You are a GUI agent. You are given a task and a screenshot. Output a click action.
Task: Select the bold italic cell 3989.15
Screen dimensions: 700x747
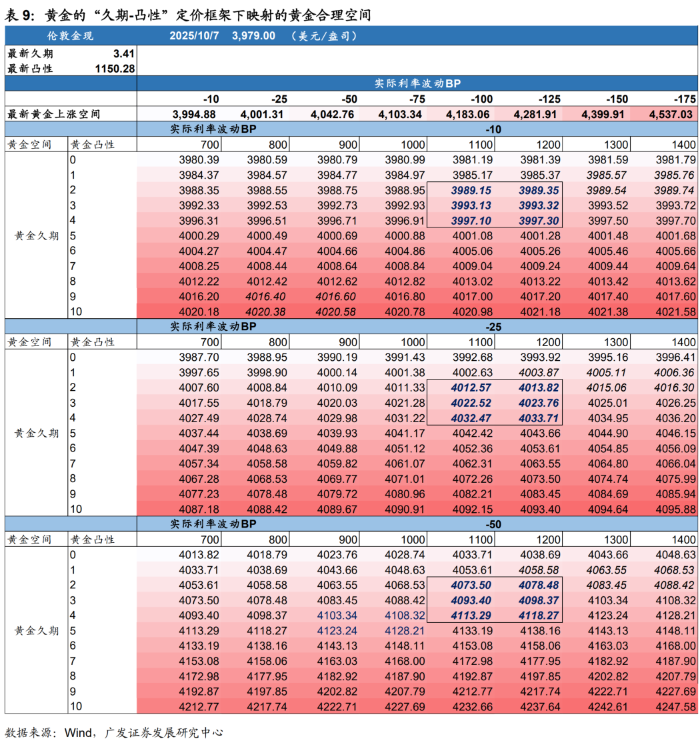click(x=472, y=190)
